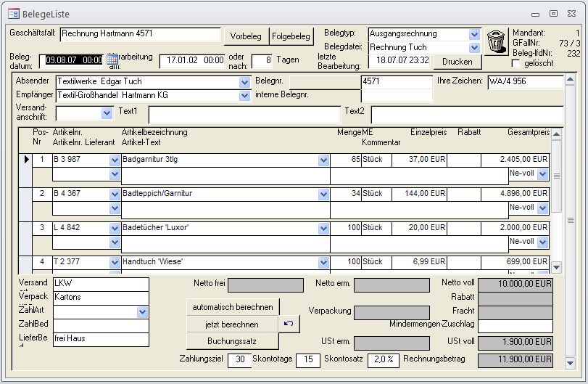Click the Skontotage field showing 15
The height and width of the screenshot is (384, 588).
pyautogui.click(x=308, y=359)
